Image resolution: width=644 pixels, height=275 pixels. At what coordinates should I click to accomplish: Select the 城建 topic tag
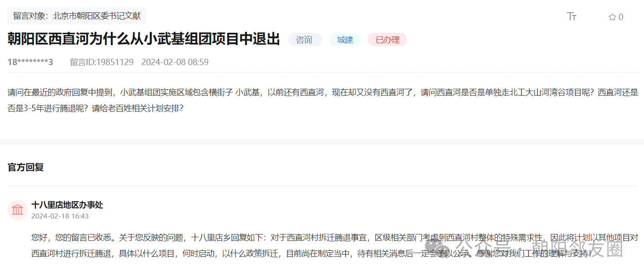click(x=345, y=40)
